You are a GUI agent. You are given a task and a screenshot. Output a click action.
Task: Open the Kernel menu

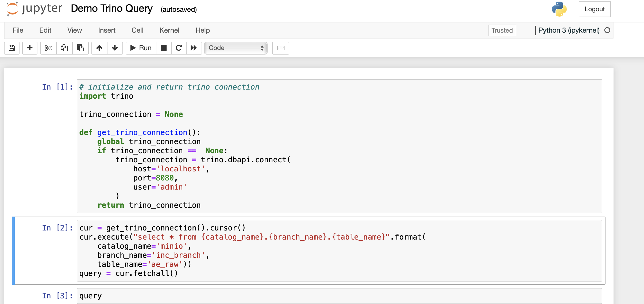(169, 30)
